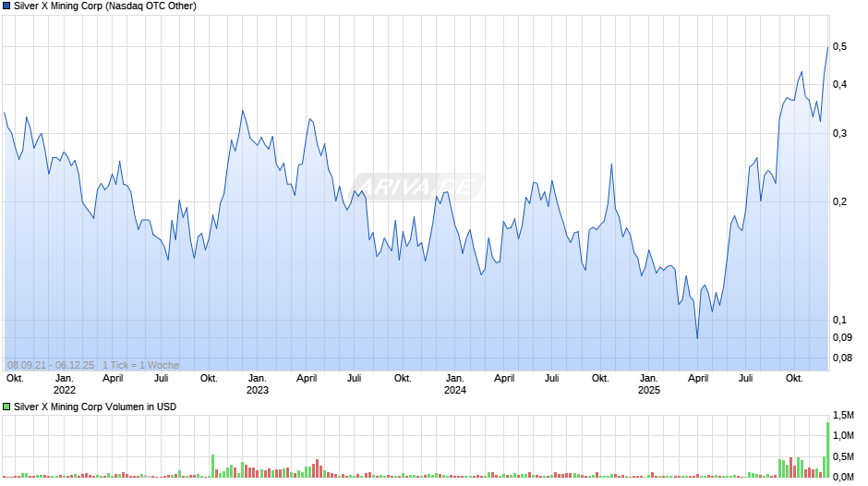Click the price axis label '0,1'
This screenshot has height=486, width=868.
[839, 320]
